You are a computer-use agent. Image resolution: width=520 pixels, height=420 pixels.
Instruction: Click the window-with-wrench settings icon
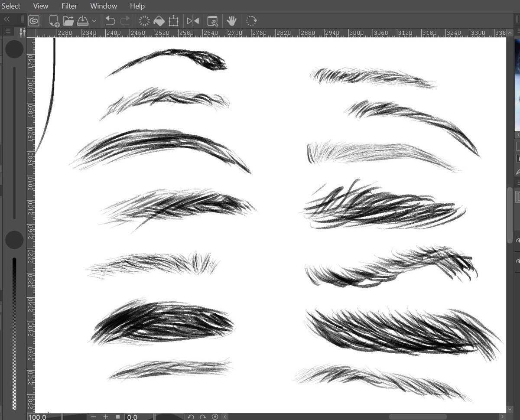click(212, 21)
